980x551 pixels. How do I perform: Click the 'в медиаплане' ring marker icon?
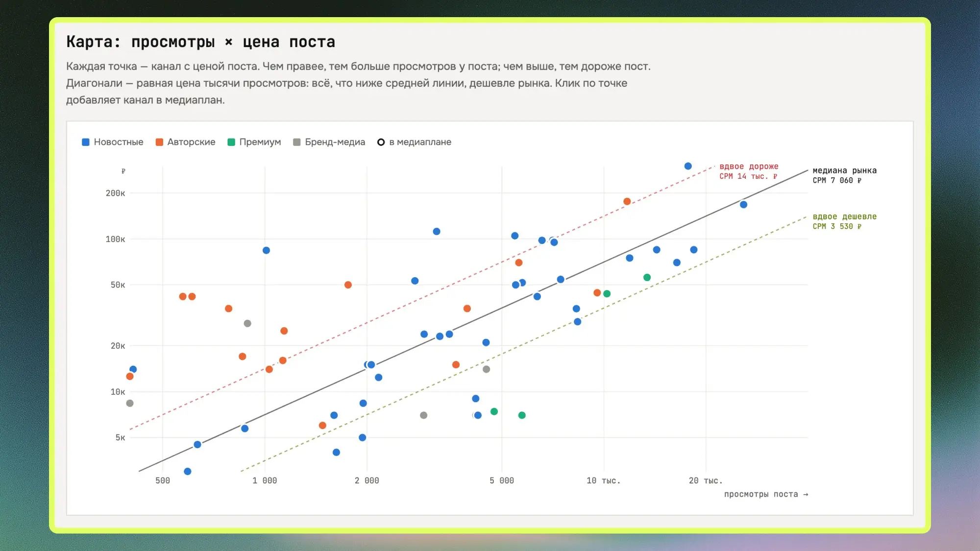pos(381,142)
